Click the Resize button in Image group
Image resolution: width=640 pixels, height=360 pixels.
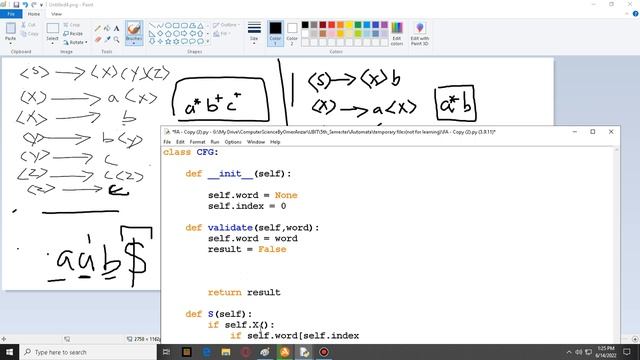pos(73,33)
